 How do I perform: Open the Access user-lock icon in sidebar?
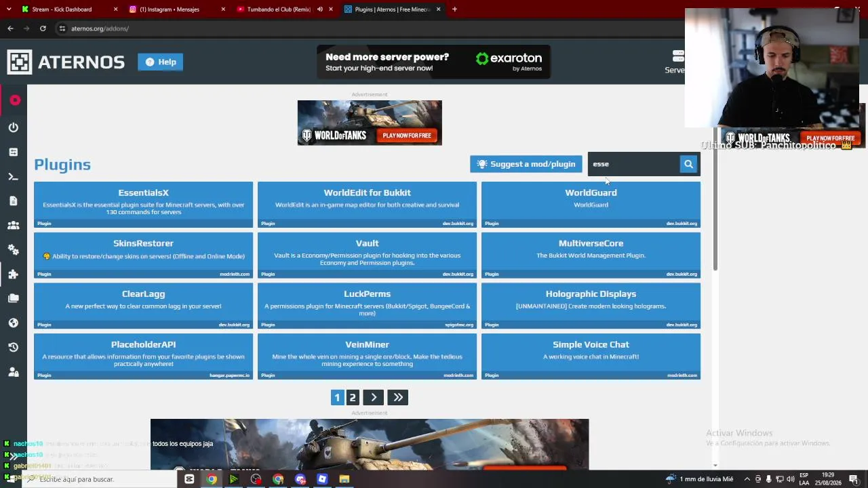pos(14,371)
